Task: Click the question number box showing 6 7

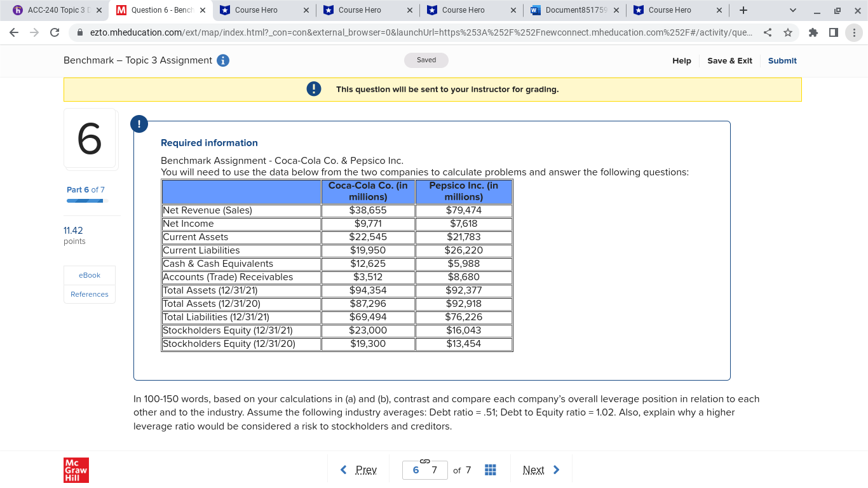Action: click(425, 470)
